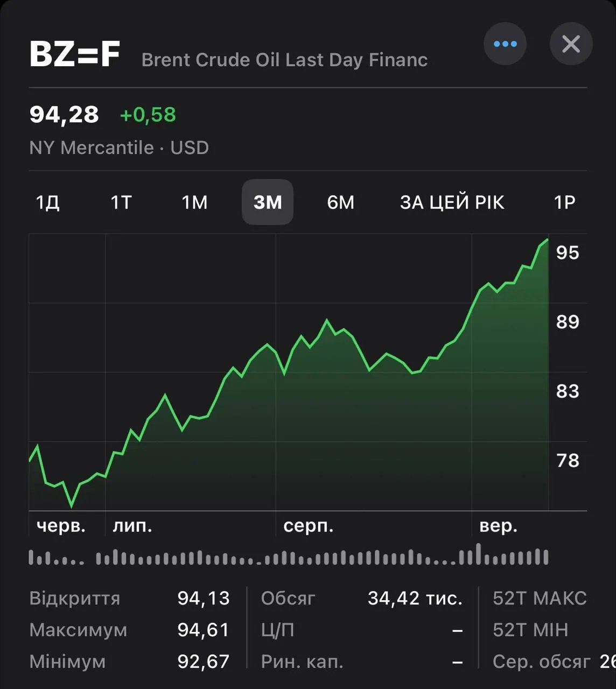
Task: Tap the chart's latest peak point
Action: 547,240
